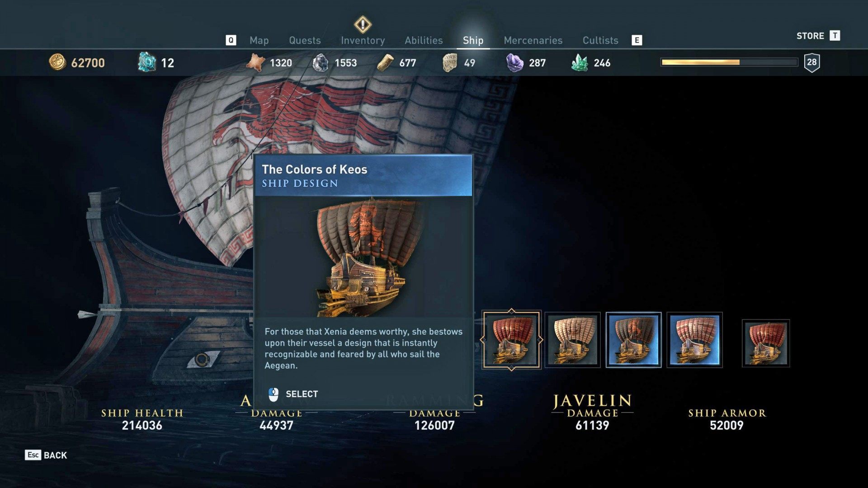Click the obsidian glass resource icon
This screenshot has height=488, width=868.
coord(514,63)
